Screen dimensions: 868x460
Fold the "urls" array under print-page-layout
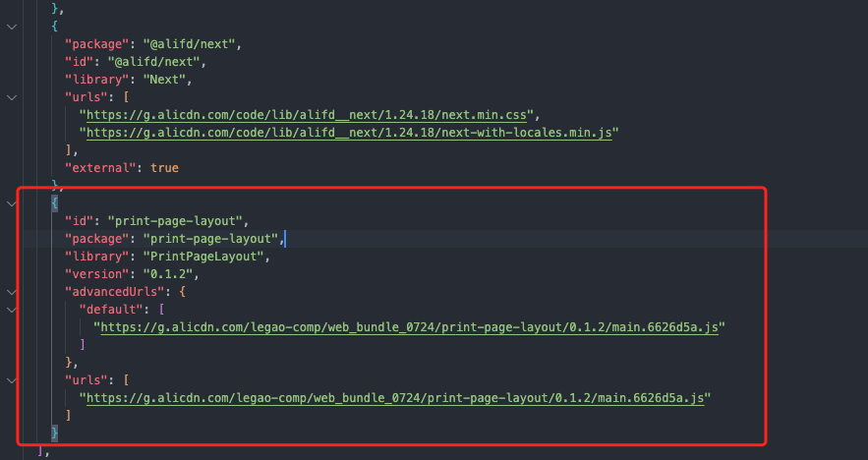click(12, 380)
